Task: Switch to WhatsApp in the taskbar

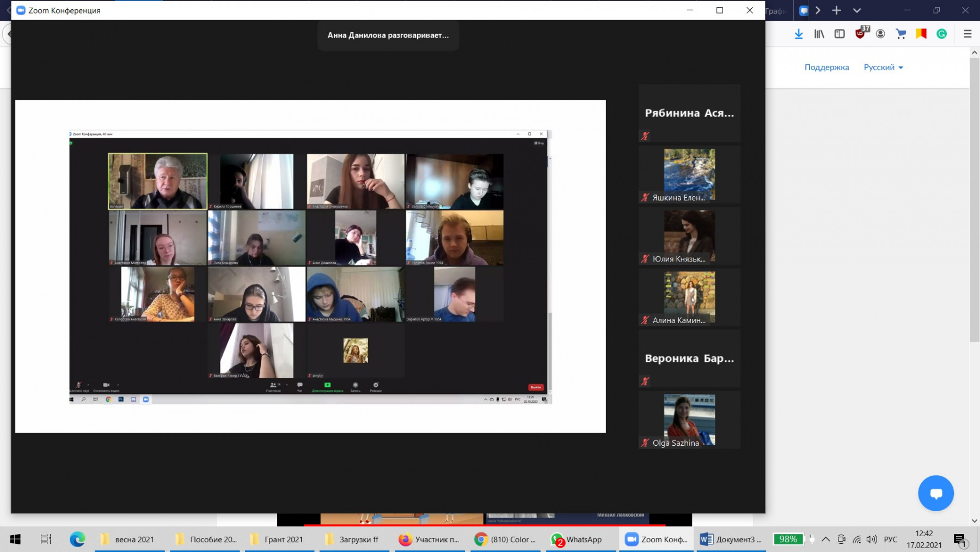Action: [x=577, y=539]
